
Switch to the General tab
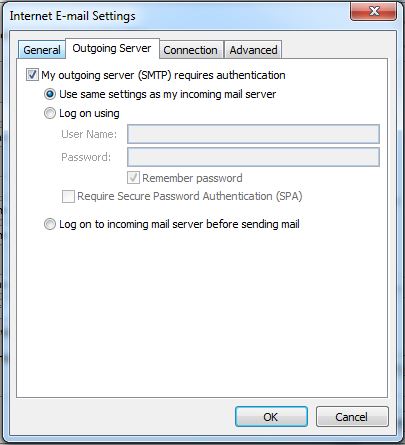42,50
